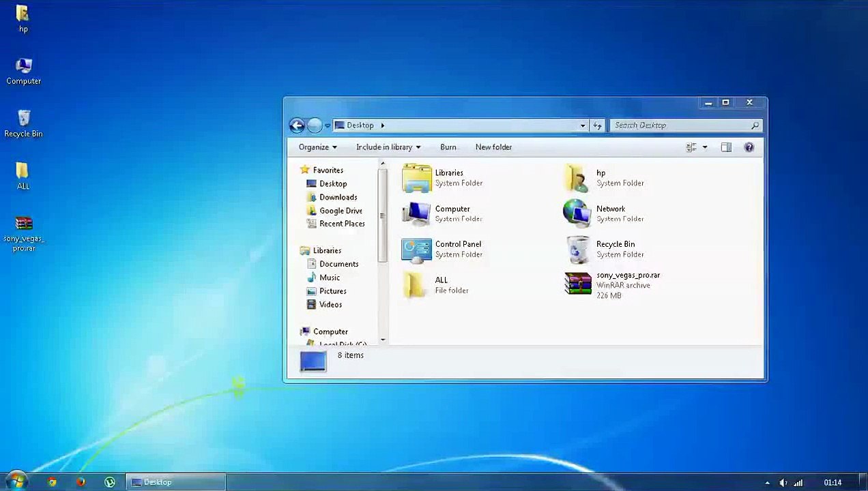Screen dimensions: 868x491
Task: Click the volume speaker tray icon
Action: click(x=783, y=483)
